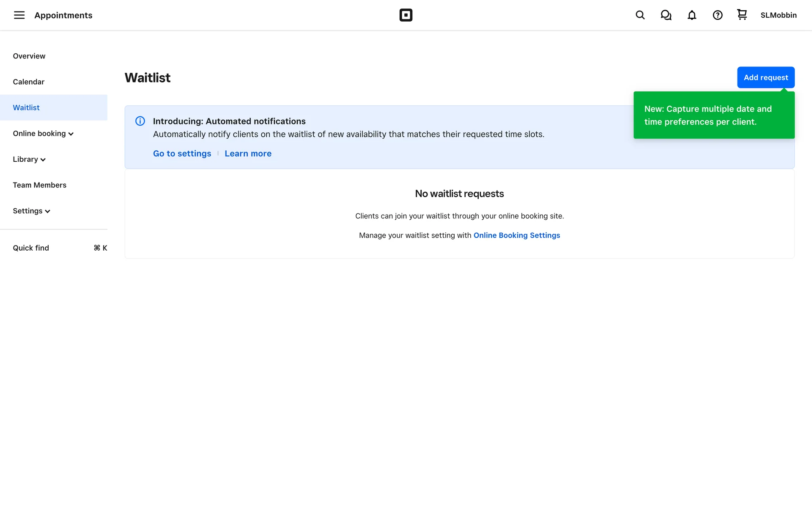The height and width of the screenshot is (508, 812).
Task: Go to the Overview page
Action: 29,56
